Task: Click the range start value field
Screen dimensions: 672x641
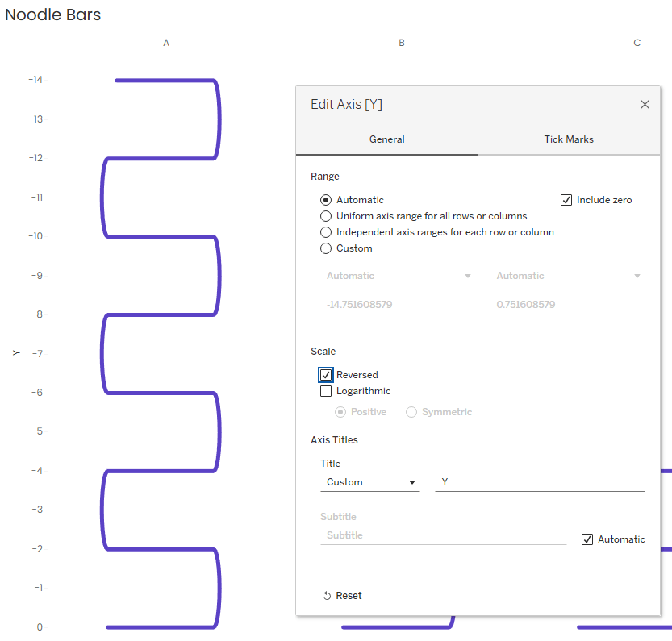Action: [397, 305]
